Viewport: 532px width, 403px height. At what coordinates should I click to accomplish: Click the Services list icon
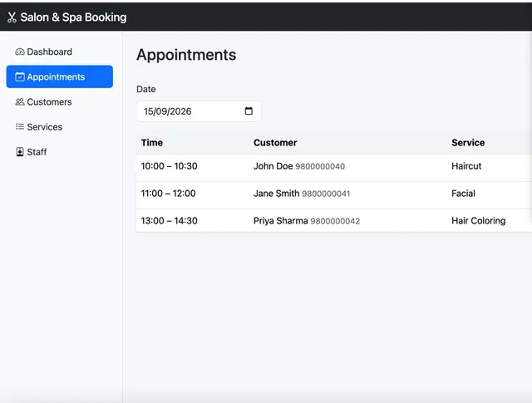tap(20, 127)
